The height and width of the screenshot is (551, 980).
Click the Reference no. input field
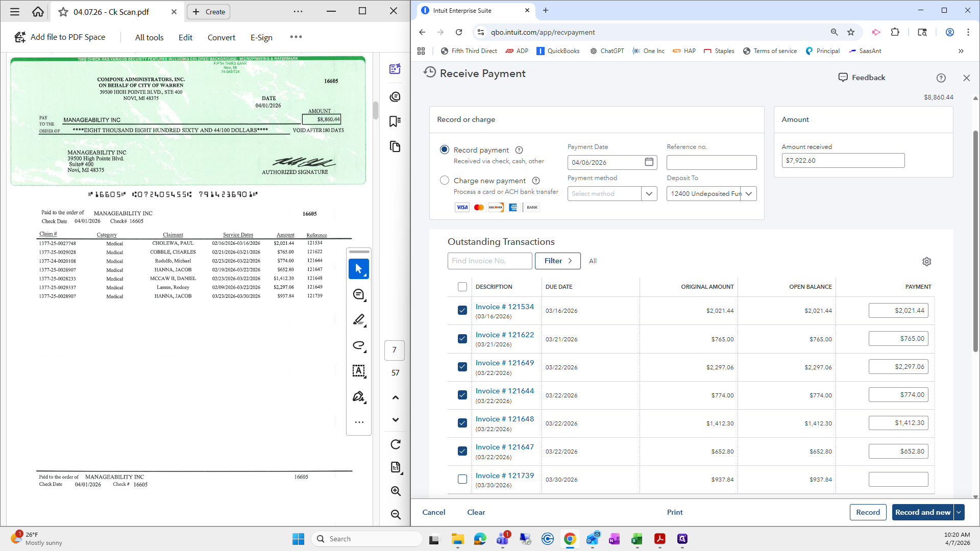(x=712, y=162)
